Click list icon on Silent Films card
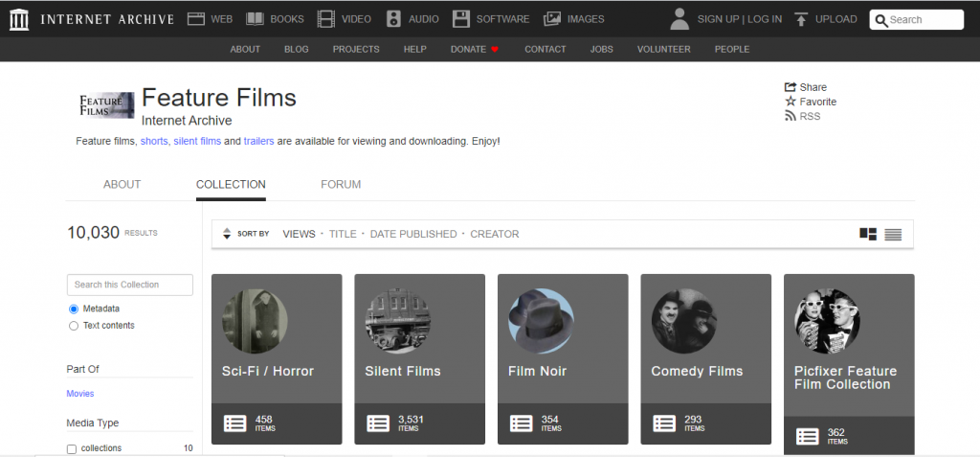Viewport: 980px width, 457px height. 378,423
